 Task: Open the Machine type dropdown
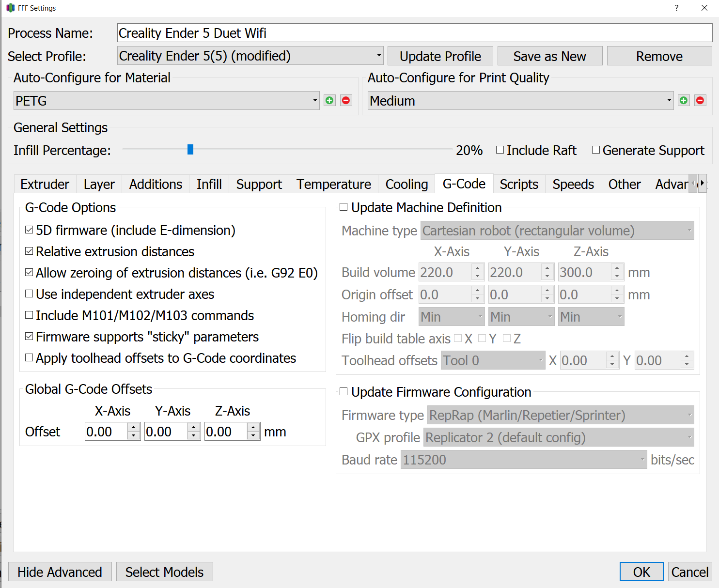(x=557, y=231)
